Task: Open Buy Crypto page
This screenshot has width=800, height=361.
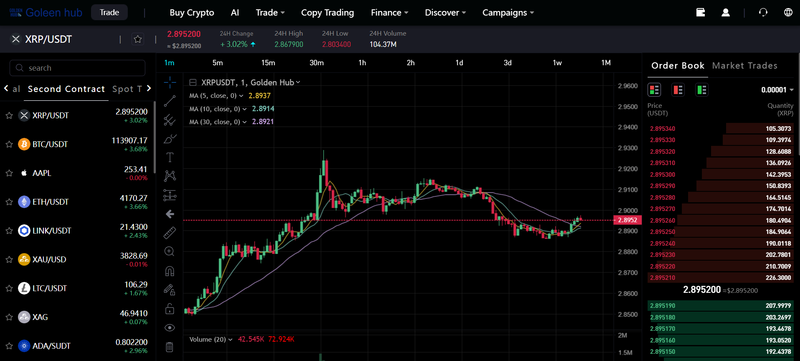Action: [x=192, y=13]
